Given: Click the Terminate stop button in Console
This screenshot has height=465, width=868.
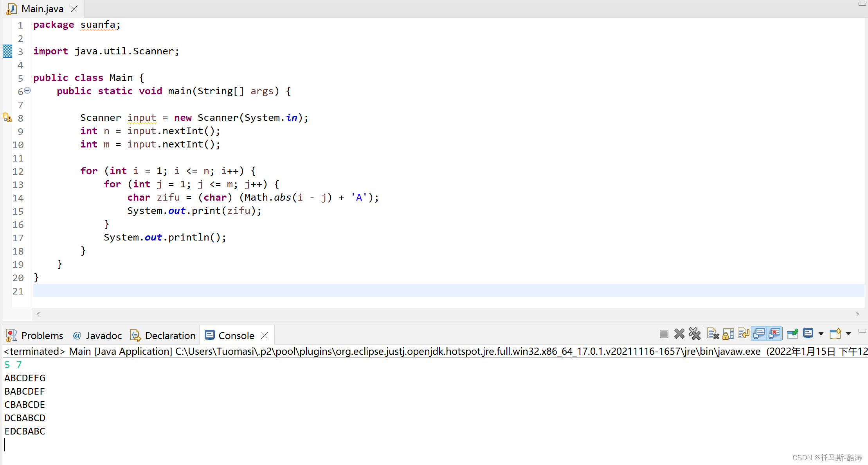Looking at the screenshot, I should 664,334.
